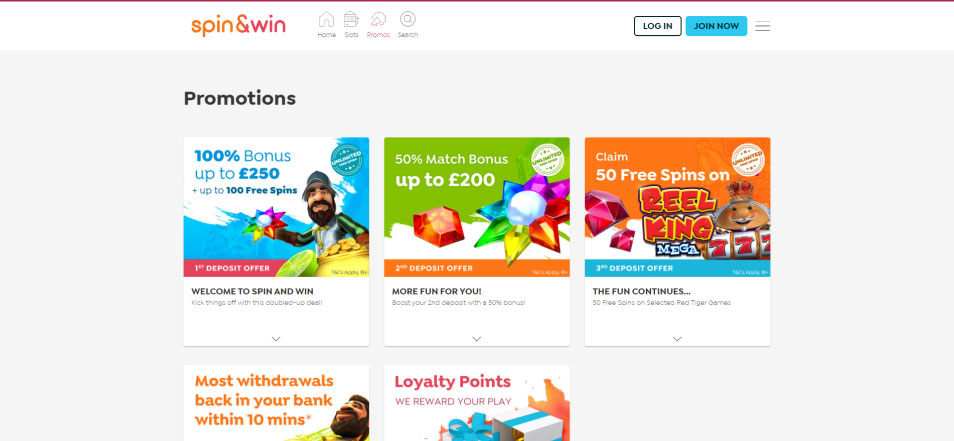Open the Loyalty Points promotion banner
Viewport: 954px width, 441px height.
[x=477, y=403]
